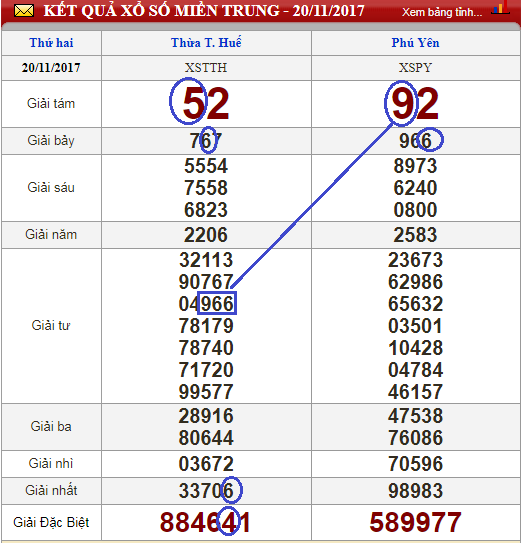
Task: Select the XSTTH code cell
Action: pyautogui.click(x=206, y=68)
